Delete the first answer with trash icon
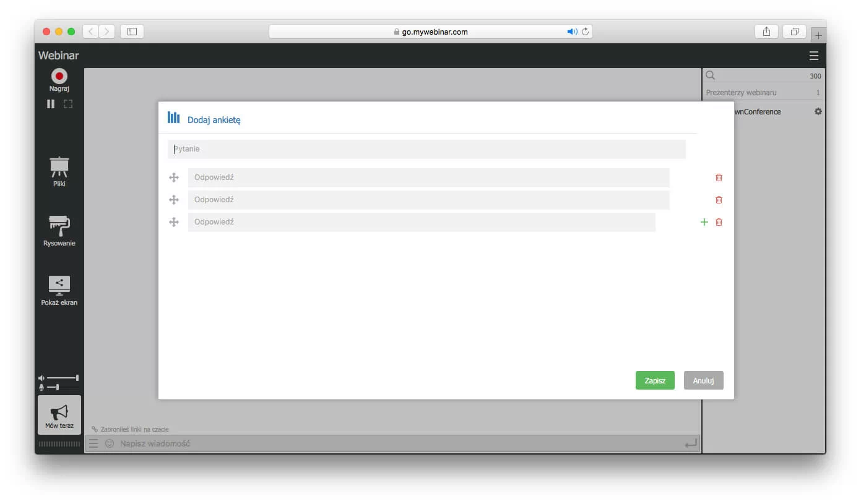Image resolution: width=861 pixels, height=504 pixels. pyautogui.click(x=719, y=177)
